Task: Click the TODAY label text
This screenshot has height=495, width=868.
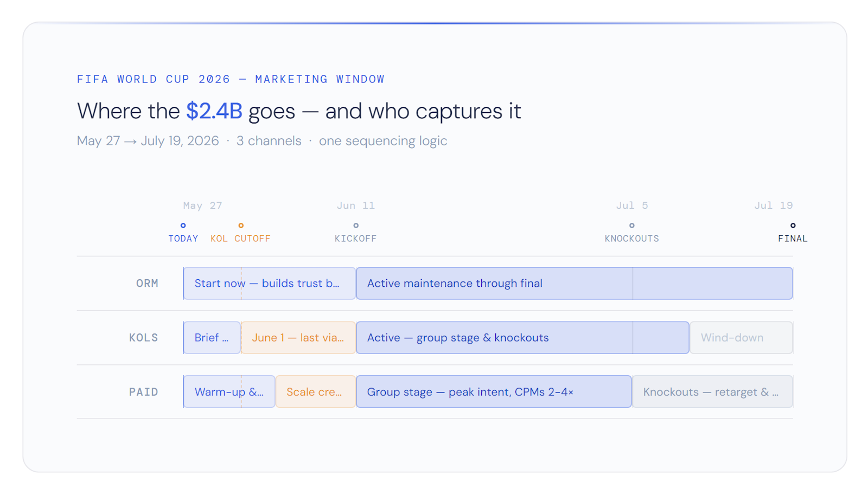Action: click(183, 239)
